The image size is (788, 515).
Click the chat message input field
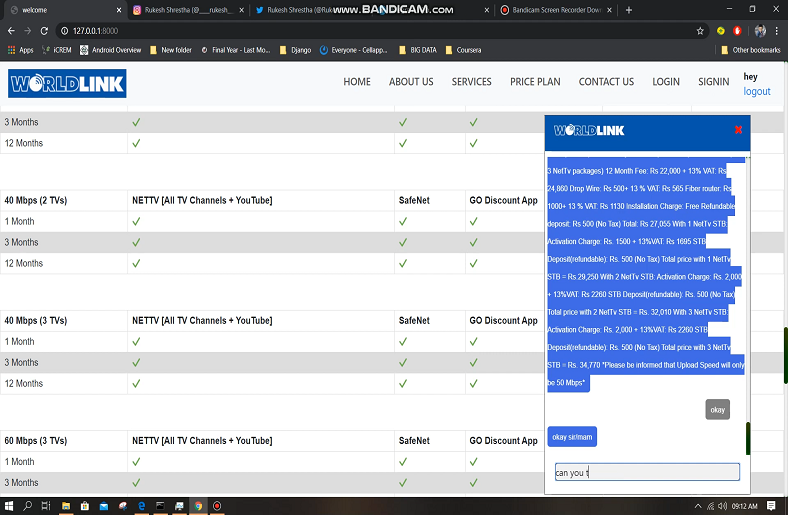[647, 472]
